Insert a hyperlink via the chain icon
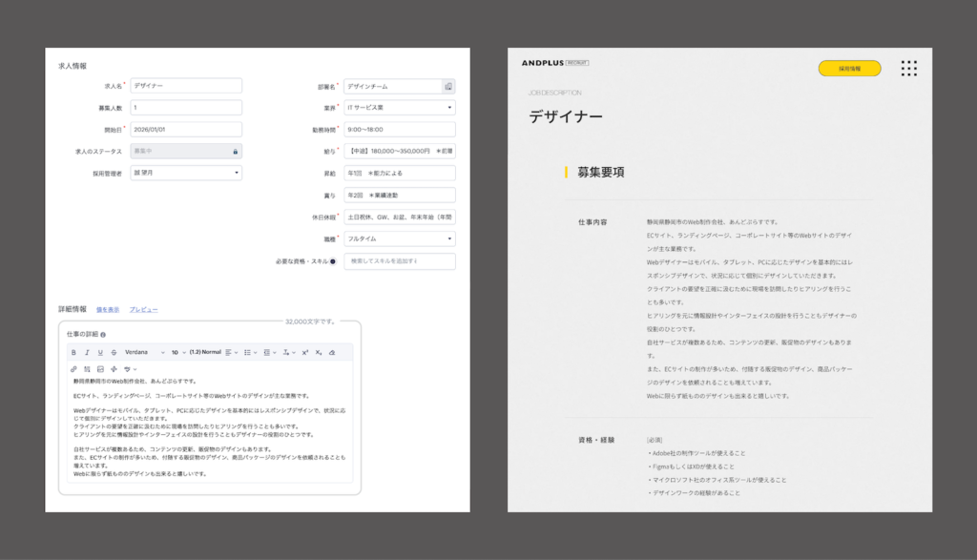977x560 pixels. [x=73, y=370]
